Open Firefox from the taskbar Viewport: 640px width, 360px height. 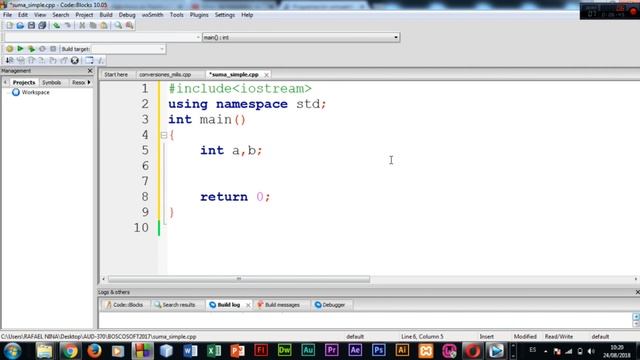tap(94, 351)
